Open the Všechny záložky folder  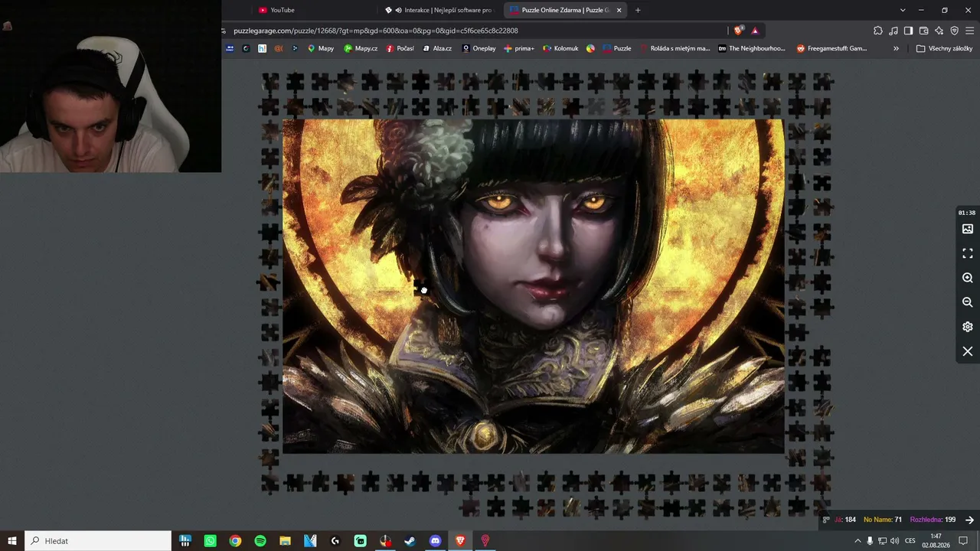pos(945,48)
